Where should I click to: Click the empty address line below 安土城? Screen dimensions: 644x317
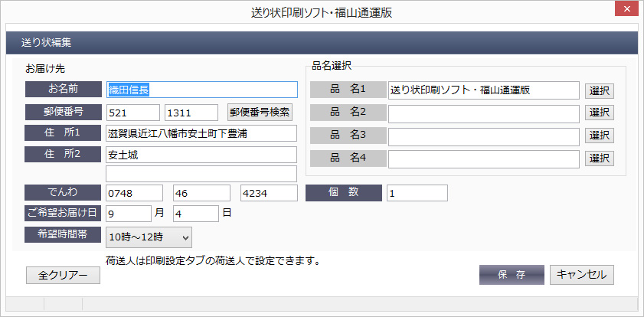coord(201,174)
